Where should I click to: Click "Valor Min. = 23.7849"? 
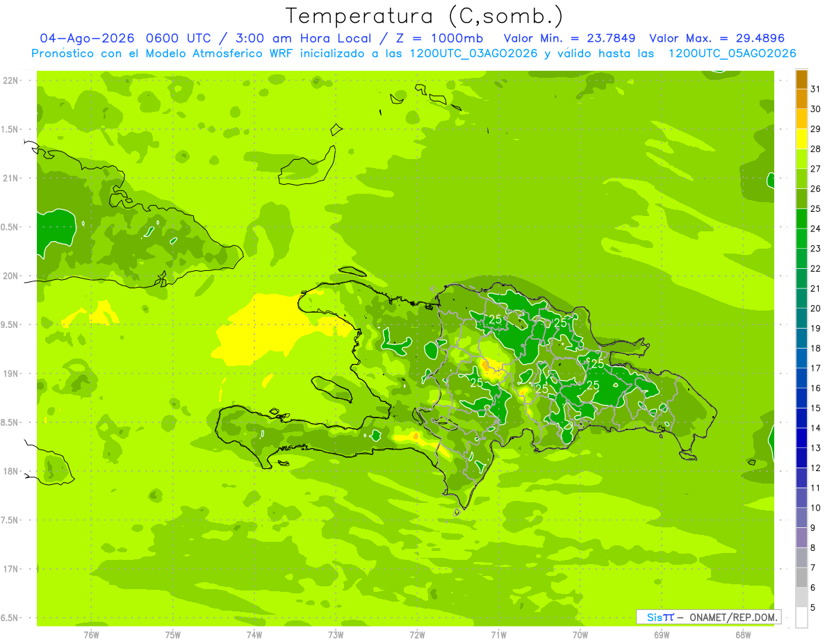coord(570,38)
